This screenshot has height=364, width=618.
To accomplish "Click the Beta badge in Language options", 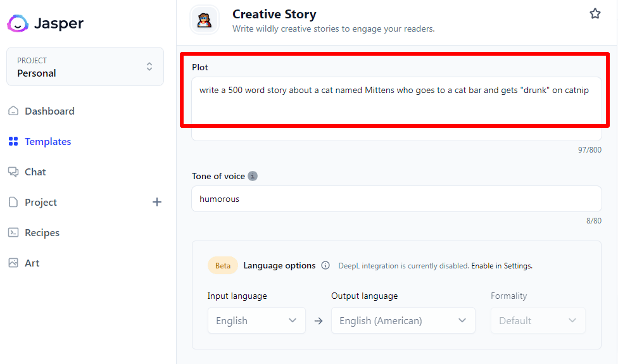I will 223,266.
